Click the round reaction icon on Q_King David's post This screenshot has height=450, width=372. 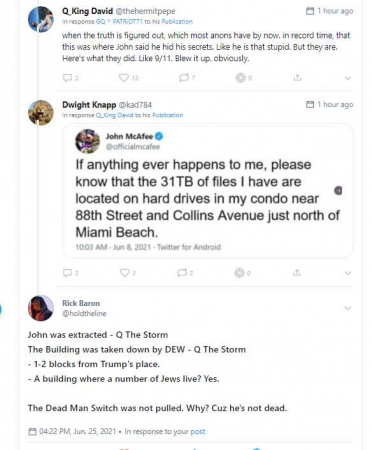point(240,78)
